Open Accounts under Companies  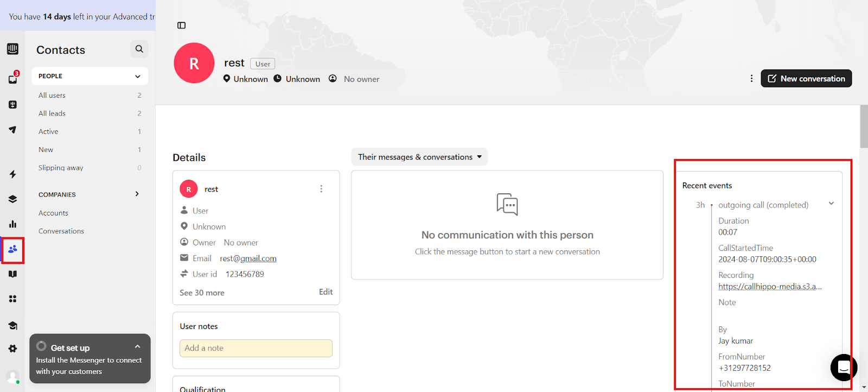(53, 213)
